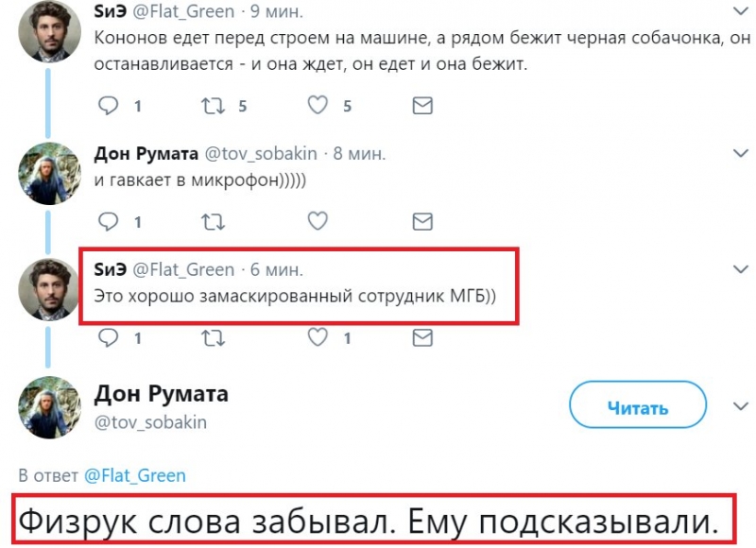
Task: Like the 'сотрудник МГБ' tweet
Action: pos(318,337)
